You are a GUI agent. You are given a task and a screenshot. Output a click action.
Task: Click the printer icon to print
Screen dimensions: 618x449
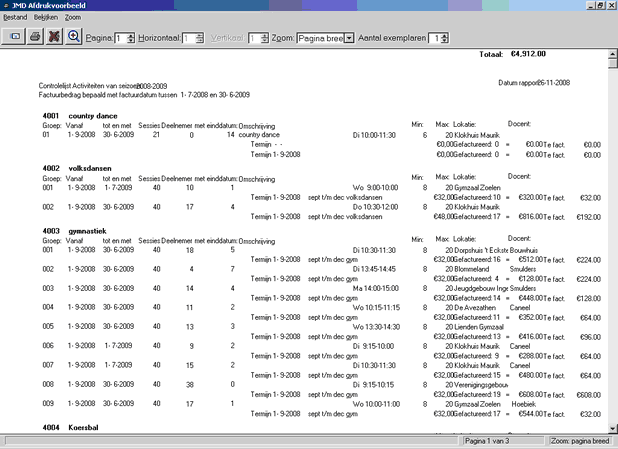coord(35,37)
